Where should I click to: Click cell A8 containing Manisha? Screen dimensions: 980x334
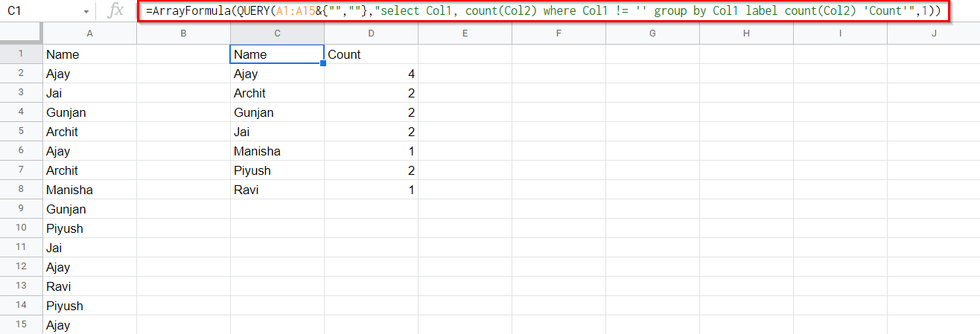pos(89,190)
